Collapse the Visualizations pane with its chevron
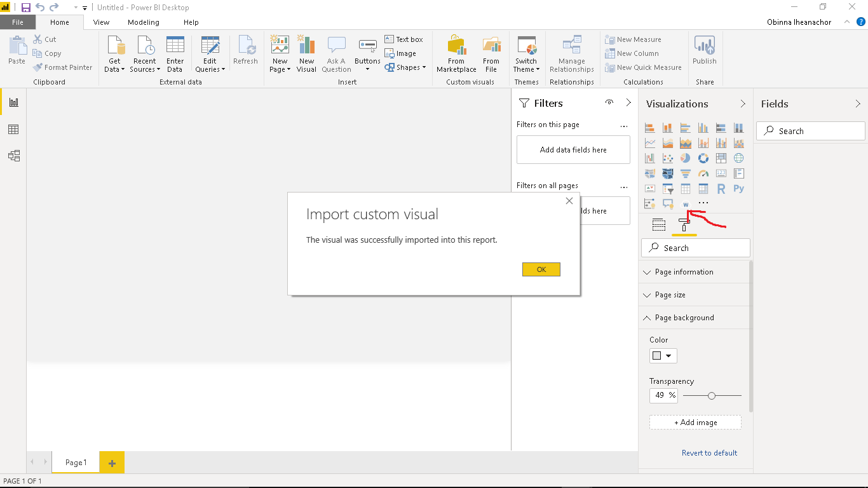 [743, 104]
